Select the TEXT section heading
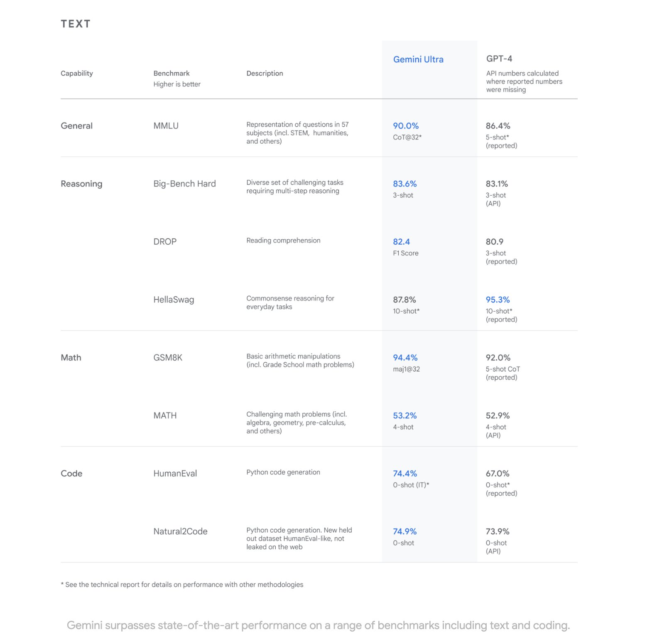This screenshot has height=644, width=647. click(x=75, y=24)
